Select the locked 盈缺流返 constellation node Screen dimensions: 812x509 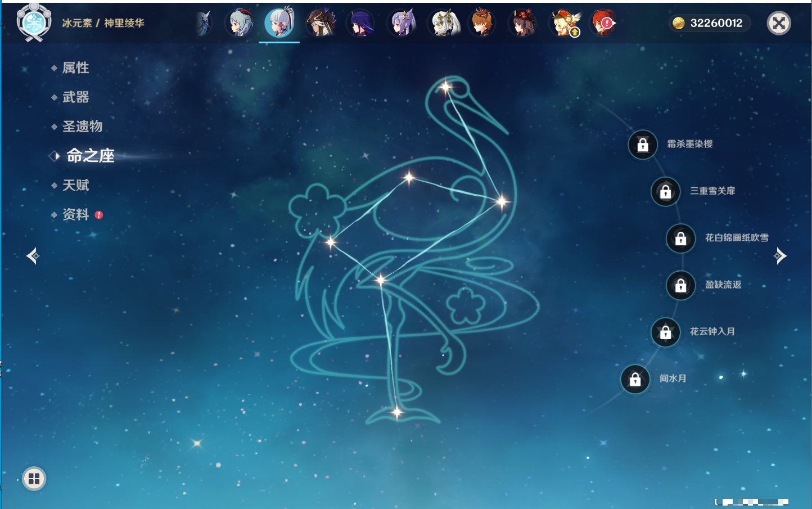[x=680, y=286]
